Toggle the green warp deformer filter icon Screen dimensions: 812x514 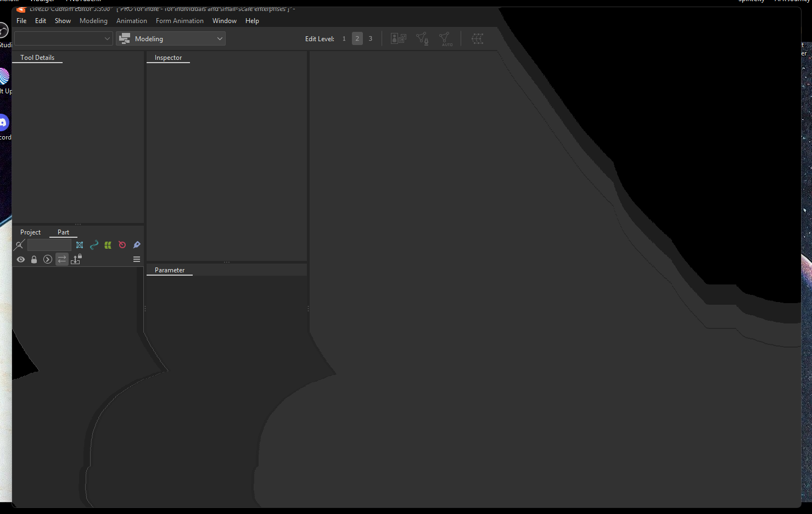point(108,245)
